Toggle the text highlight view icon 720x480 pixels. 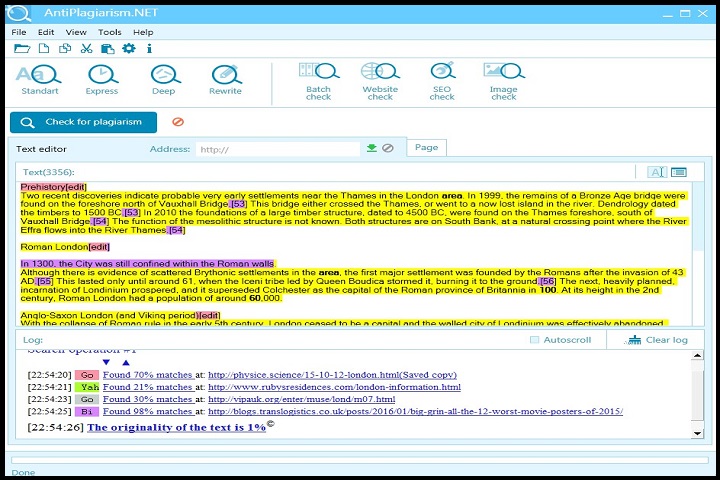pyautogui.click(x=657, y=172)
